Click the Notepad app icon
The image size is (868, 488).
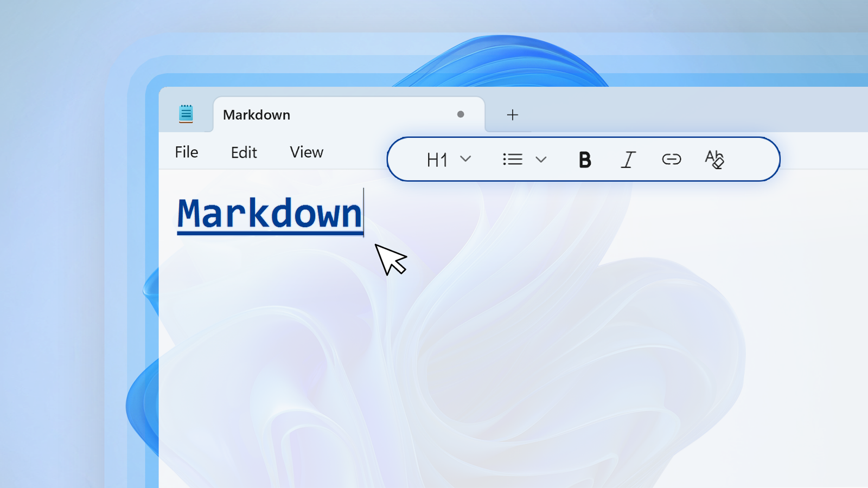pyautogui.click(x=186, y=113)
